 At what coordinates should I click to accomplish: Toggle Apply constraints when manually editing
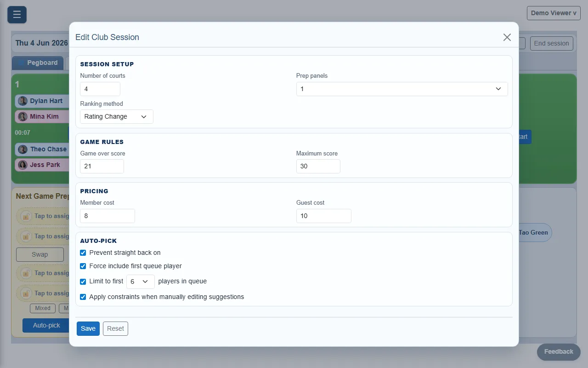[83, 297]
